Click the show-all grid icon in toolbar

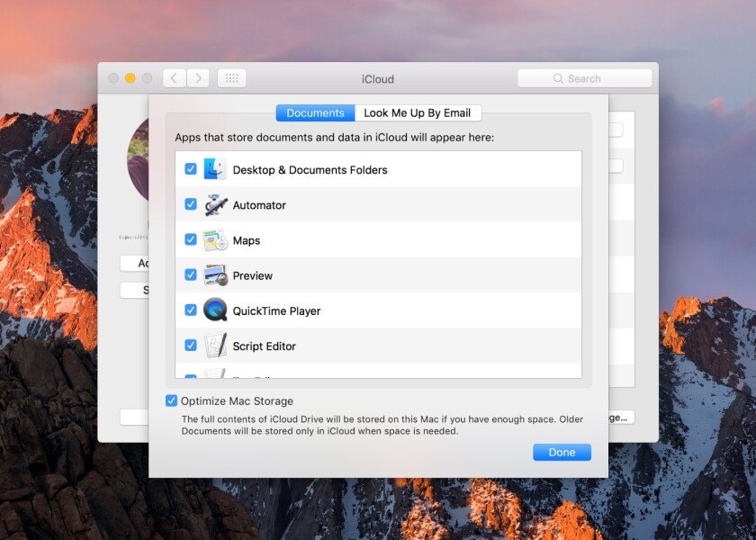click(x=232, y=78)
